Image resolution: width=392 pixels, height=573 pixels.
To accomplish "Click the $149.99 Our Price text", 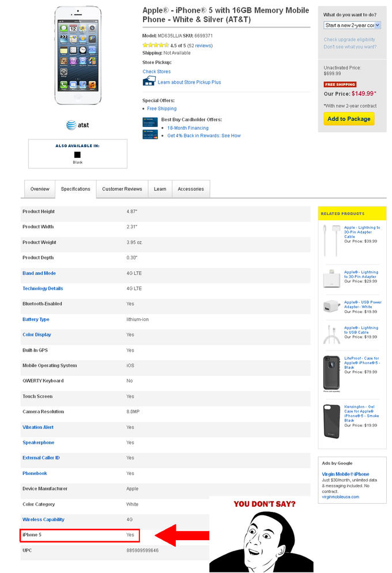I will [x=364, y=93].
